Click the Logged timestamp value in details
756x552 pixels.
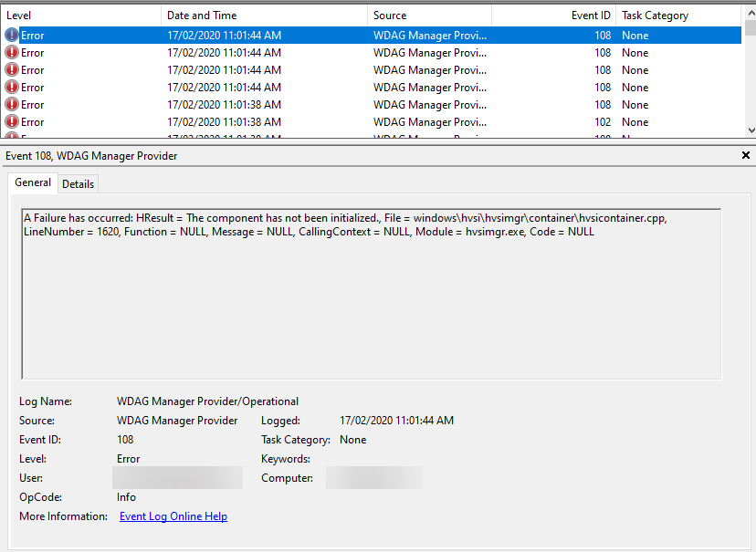point(396,421)
